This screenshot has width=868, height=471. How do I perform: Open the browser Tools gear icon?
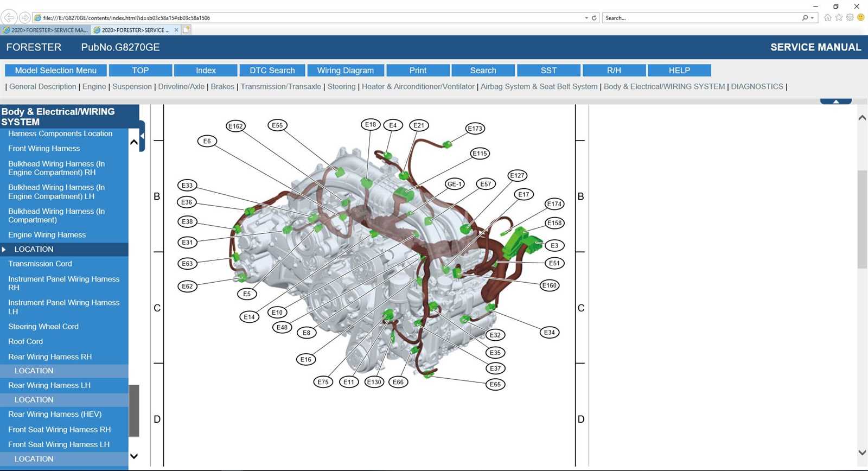(x=850, y=17)
